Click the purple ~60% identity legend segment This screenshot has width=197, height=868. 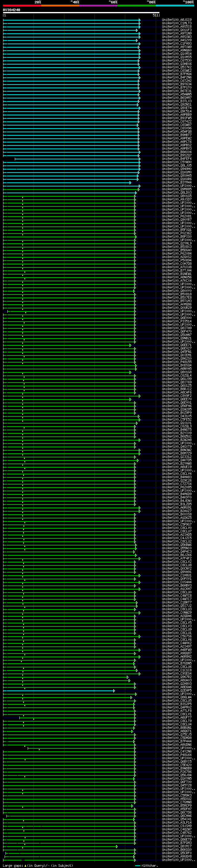click(x=98, y=6)
